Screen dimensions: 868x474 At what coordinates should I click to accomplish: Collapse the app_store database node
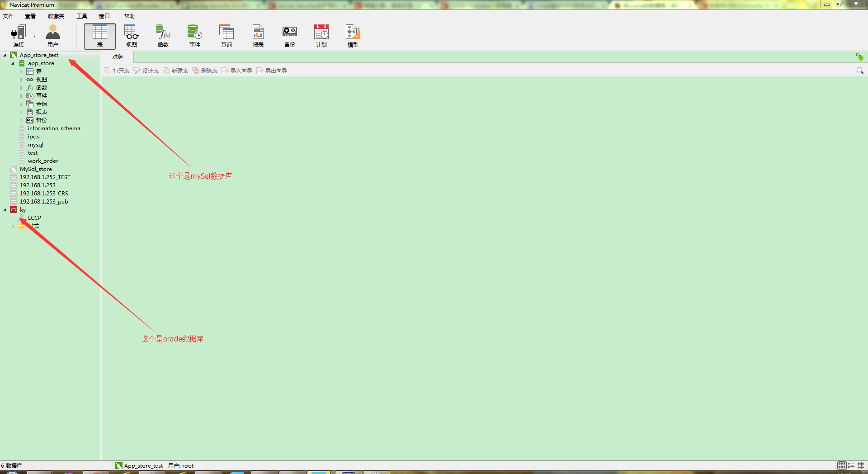(x=13, y=63)
